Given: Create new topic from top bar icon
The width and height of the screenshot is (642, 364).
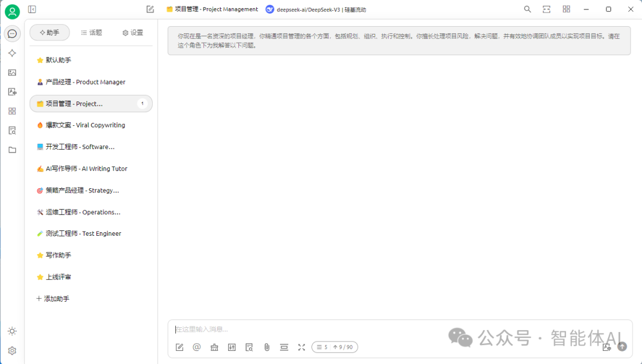Looking at the screenshot, I should pyautogui.click(x=150, y=9).
